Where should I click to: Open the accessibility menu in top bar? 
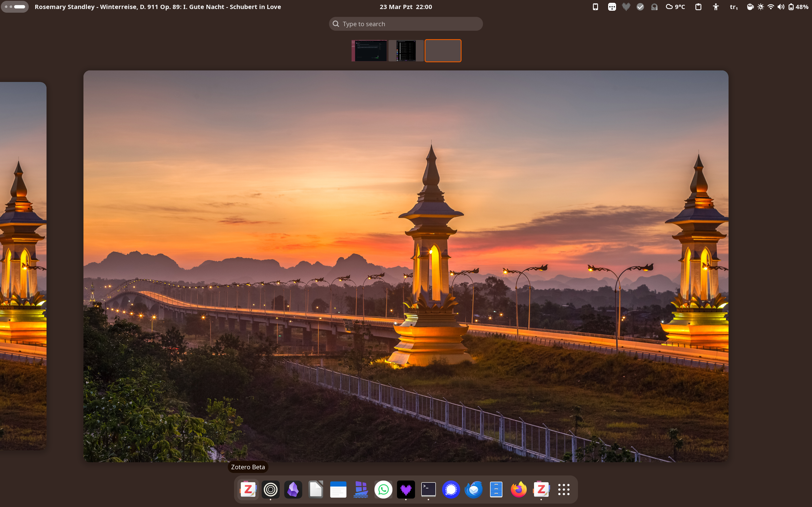(716, 7)
